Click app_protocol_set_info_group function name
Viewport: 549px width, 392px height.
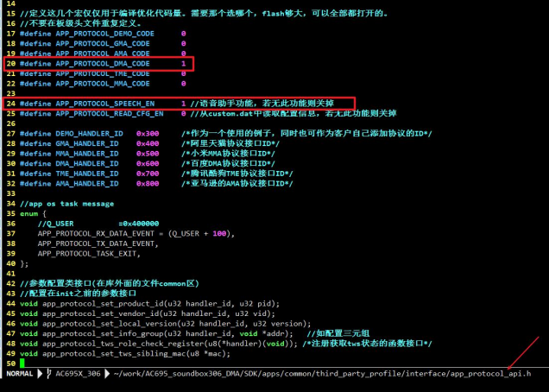103,333
